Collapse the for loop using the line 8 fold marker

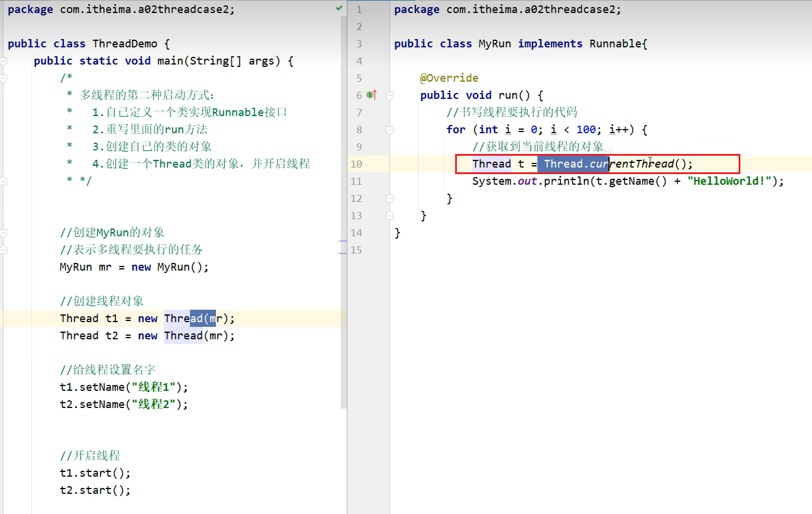pos(389,130)
